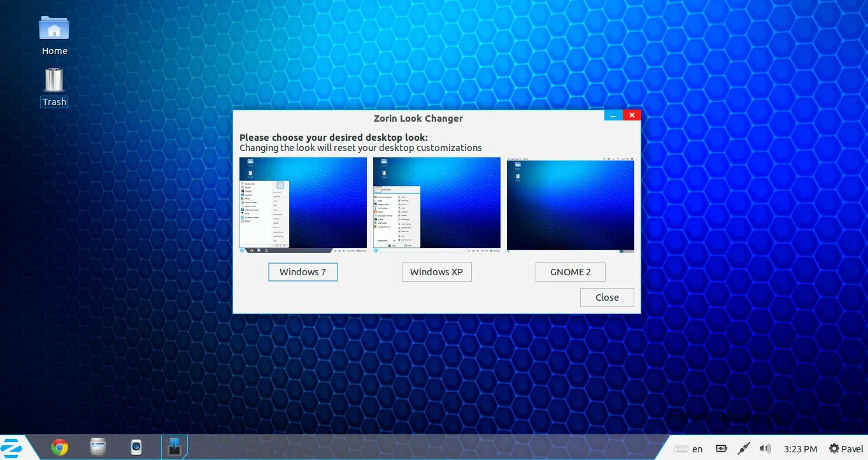
Task: Open the sound volume indicator
Action: pyautogui.click(x=765, y=449)
